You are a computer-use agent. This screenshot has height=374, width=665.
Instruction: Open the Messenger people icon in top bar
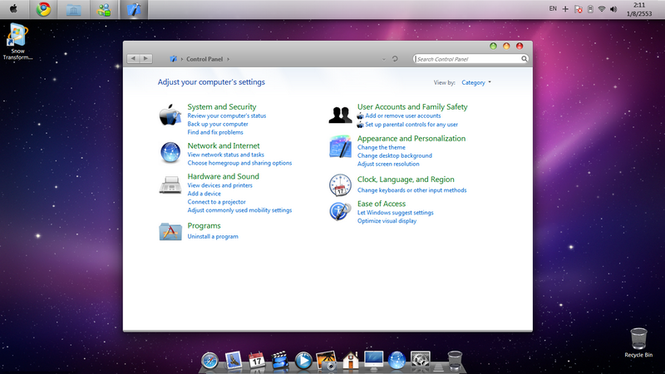(x=103, y=9)
